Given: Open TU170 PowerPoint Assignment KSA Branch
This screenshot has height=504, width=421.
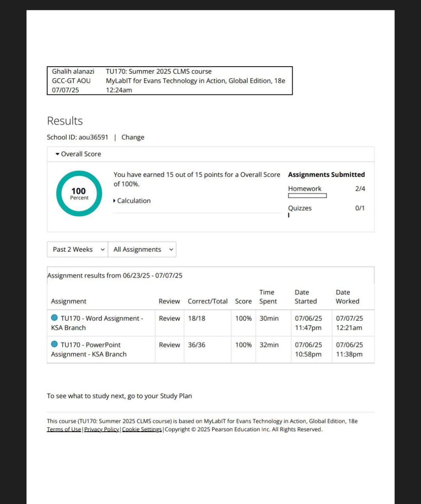Looking at the screenshot, I should tap(91, 345).
